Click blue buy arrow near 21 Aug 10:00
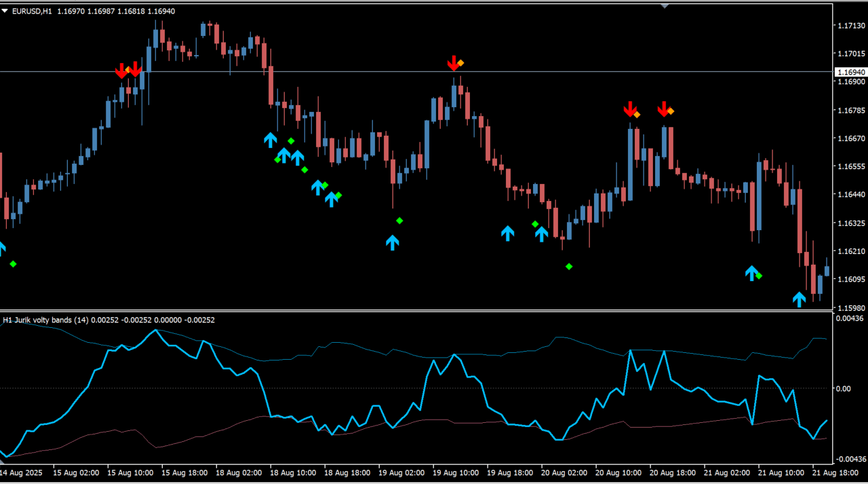This screenshot has width=868, height=484. point(751,273)
